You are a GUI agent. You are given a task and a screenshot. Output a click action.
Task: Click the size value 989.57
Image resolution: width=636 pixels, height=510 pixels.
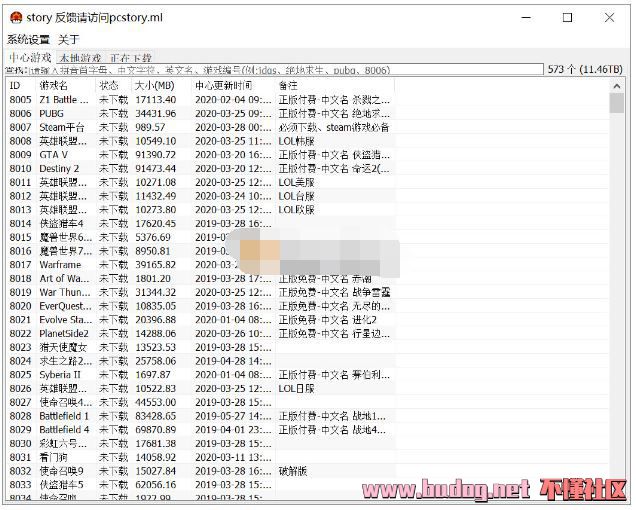pos(150,127)
